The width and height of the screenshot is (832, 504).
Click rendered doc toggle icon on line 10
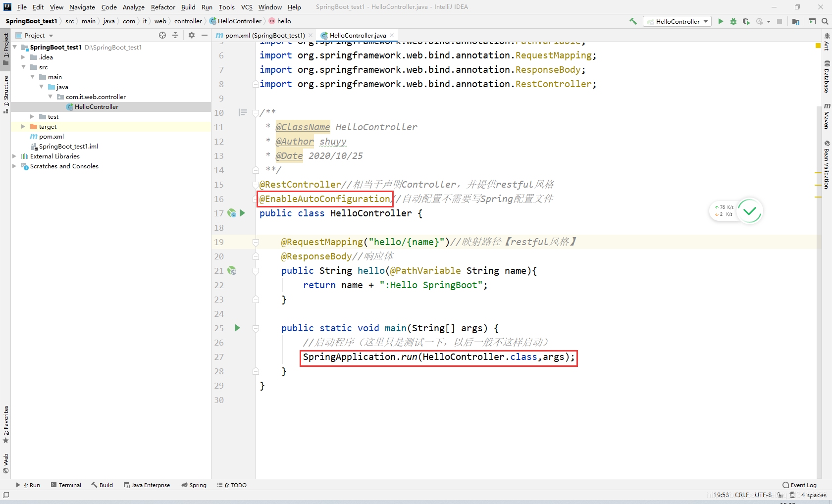pos(243,112)
